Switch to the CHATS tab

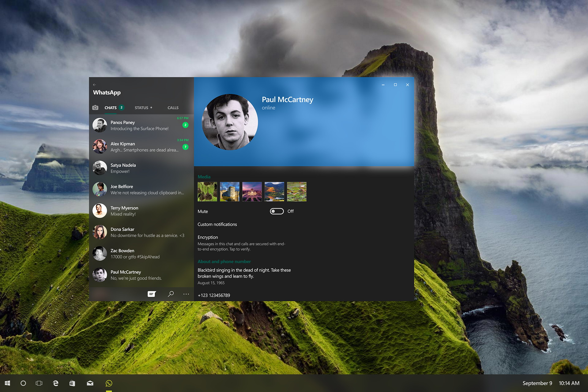[111, 108]
